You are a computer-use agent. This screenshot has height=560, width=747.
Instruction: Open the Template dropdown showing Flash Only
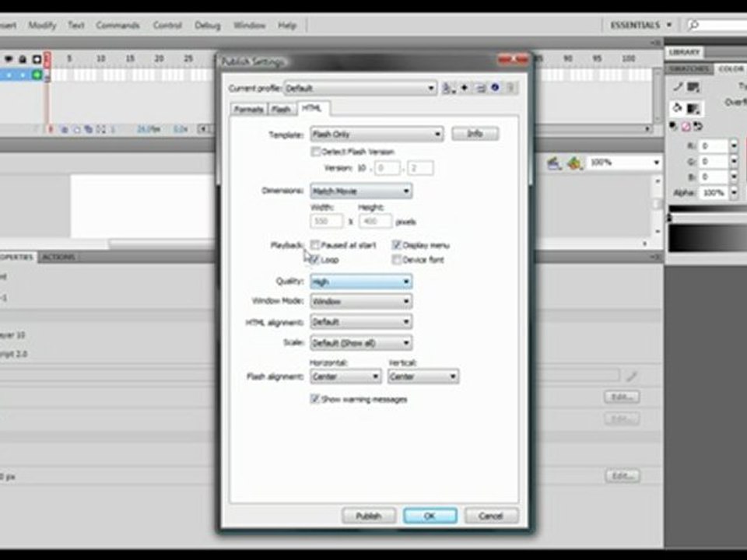point(377,135)
